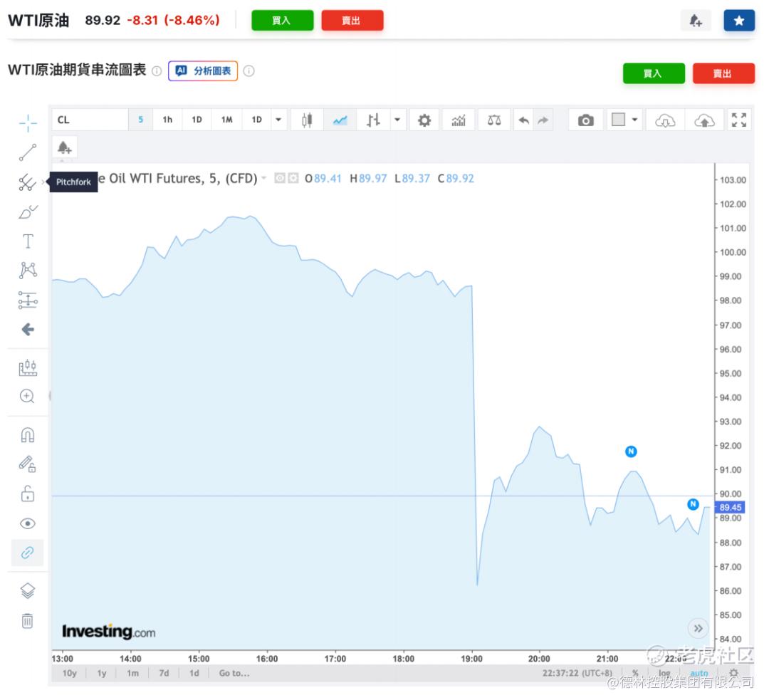Add an alert with chart bell icon
Screen dimensions: 769x700
(64, 147)
